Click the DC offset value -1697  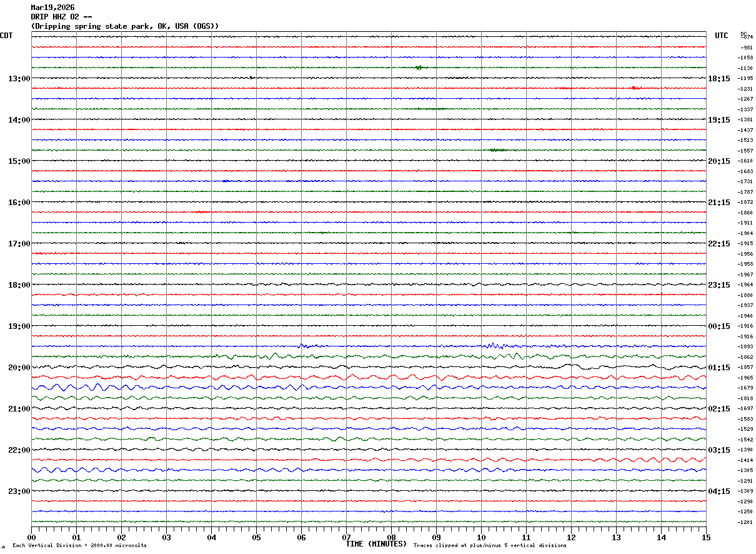point(746,408)
